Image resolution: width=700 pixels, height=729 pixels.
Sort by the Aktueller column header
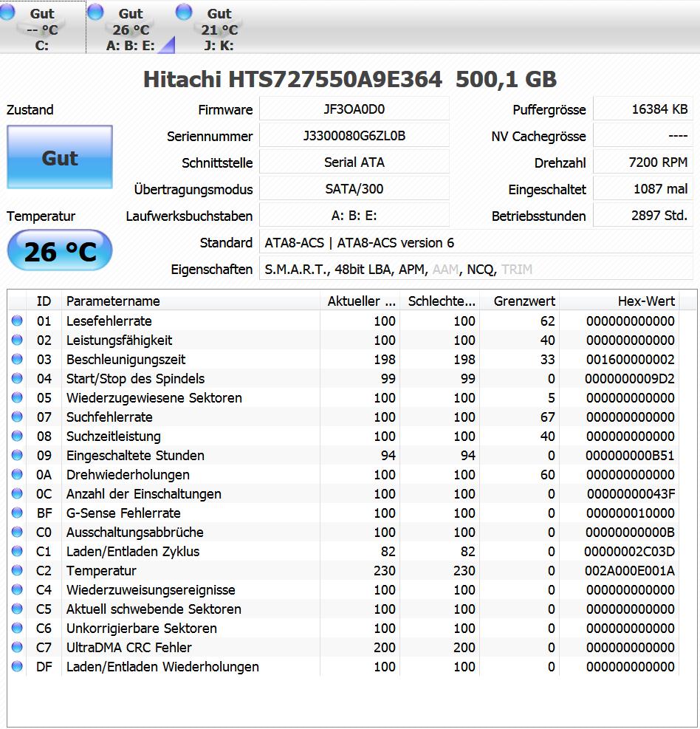pos(360,301)
